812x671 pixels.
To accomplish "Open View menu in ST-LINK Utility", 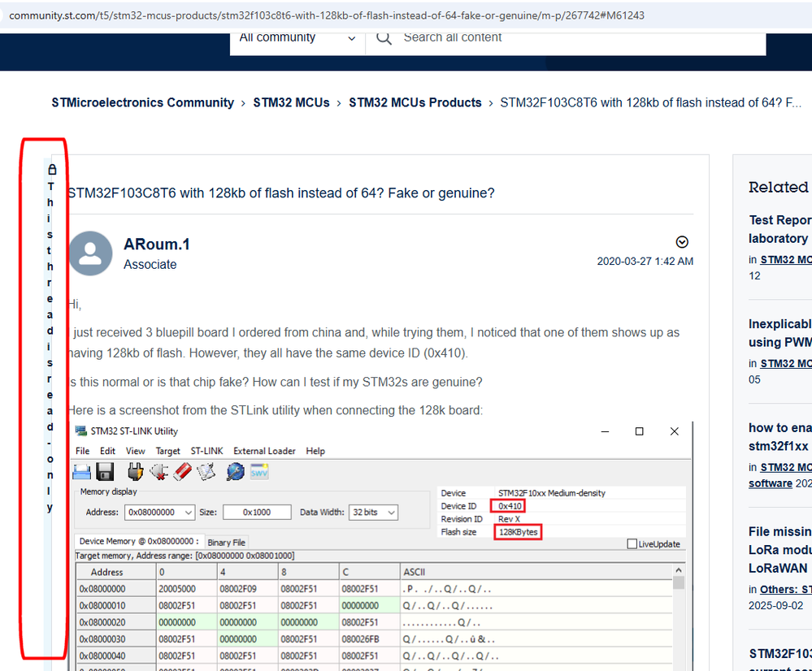I will (x=135, y=451).
